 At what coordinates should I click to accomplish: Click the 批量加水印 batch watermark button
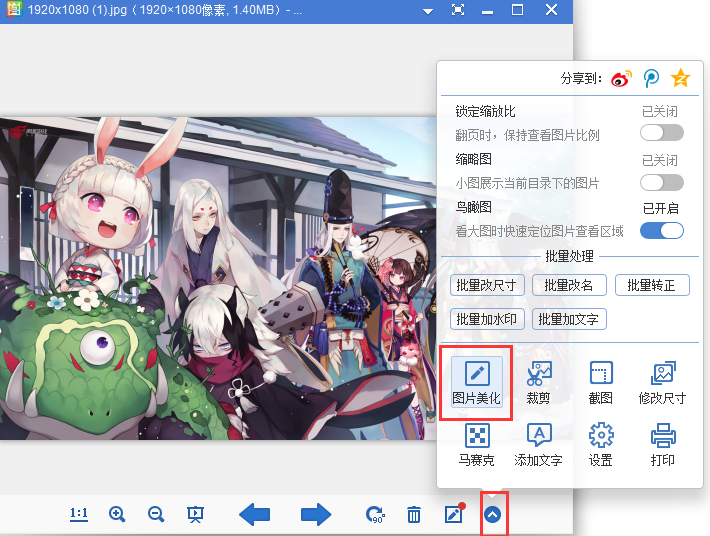pos(488,319)
